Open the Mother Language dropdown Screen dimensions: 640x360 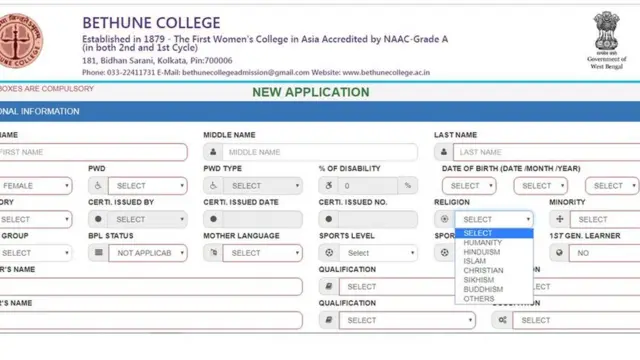[x=263, y=253]
